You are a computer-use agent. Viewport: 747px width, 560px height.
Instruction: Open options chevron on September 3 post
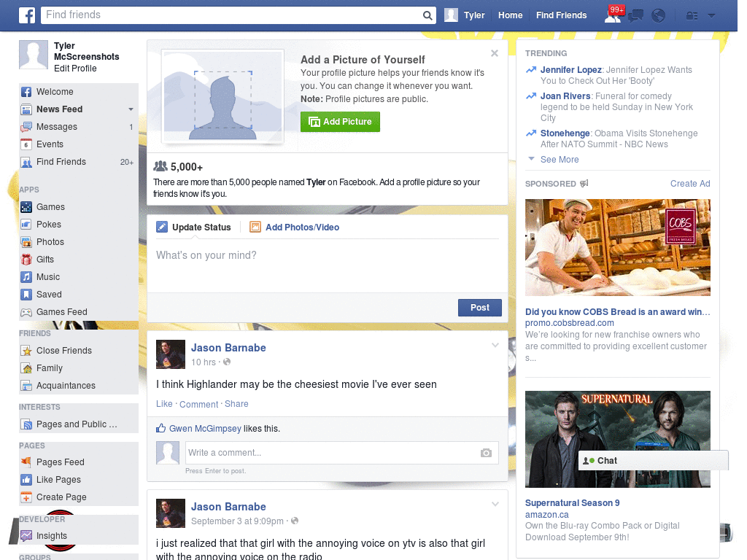(x=495, y=504)
